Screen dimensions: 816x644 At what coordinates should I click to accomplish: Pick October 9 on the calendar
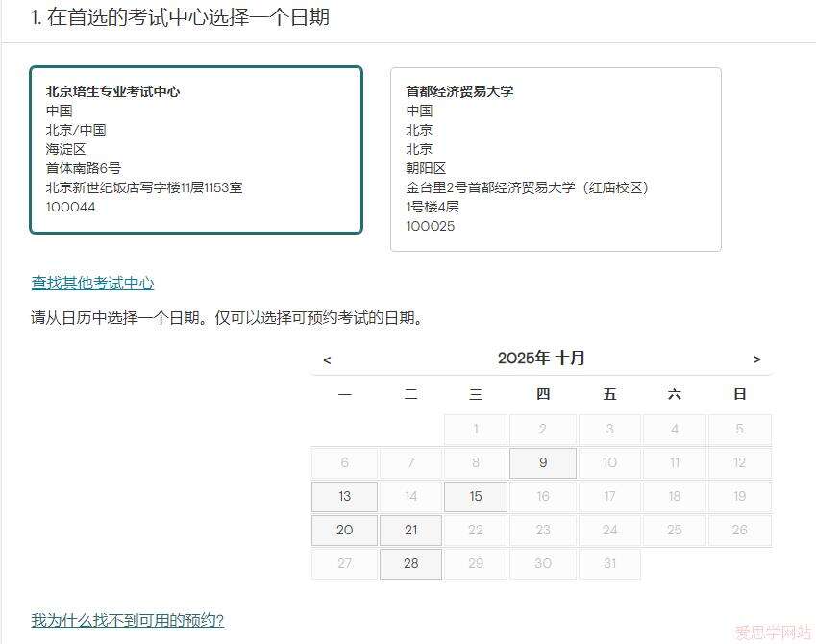click(x=543, y=463)
